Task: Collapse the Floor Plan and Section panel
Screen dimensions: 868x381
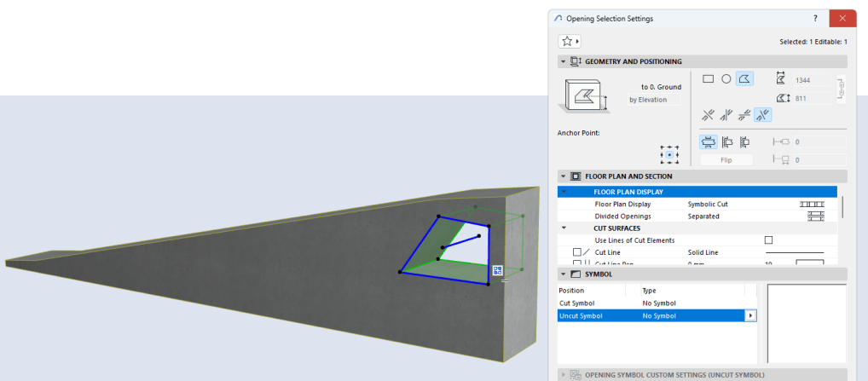Action: [x=564, y=176]
